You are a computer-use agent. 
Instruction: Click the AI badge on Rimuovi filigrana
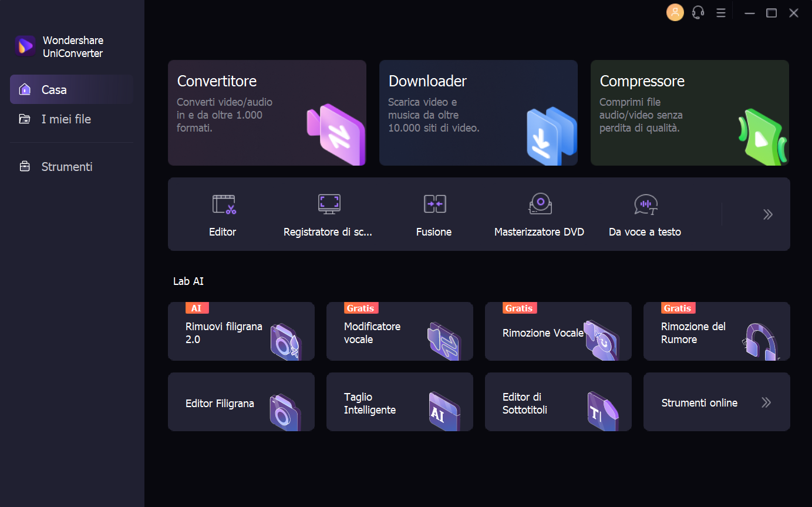197,308
